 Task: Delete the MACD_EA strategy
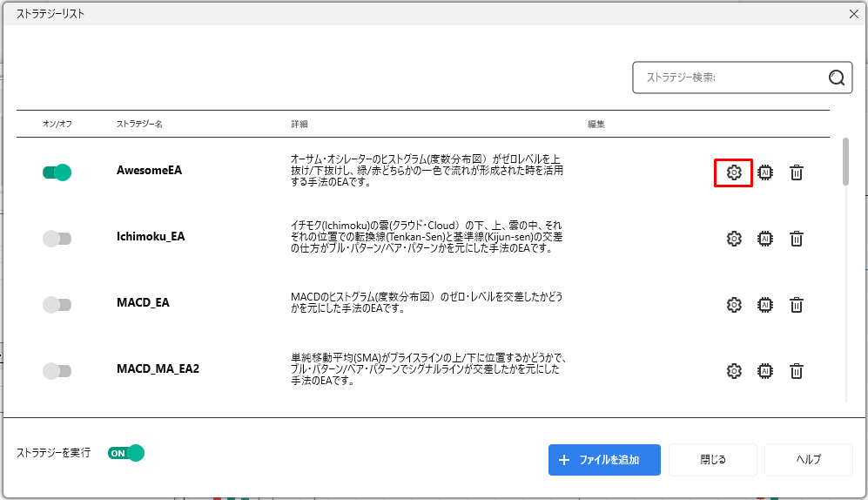(796, 305)
